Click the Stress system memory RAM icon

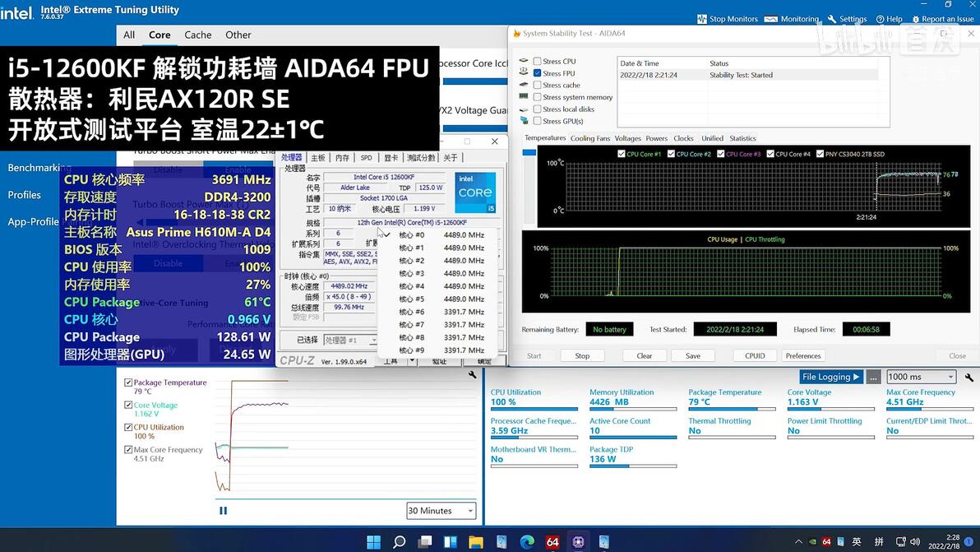click(524, 97)
